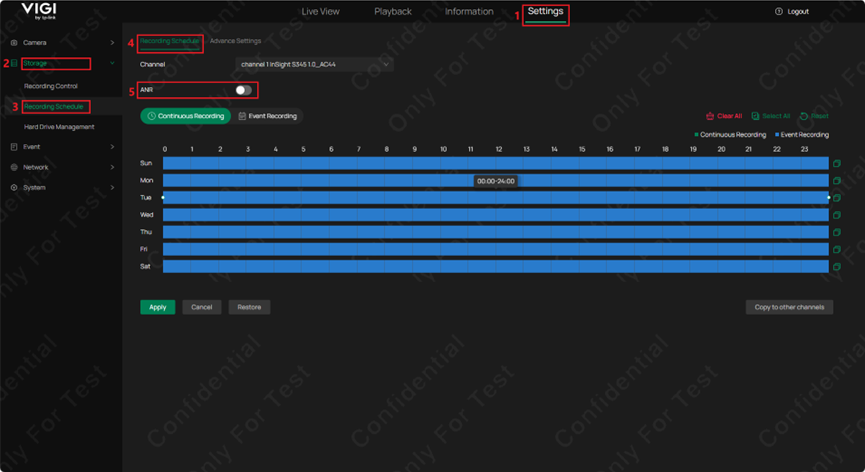Open the Settings tab
This screenshot has height=472, width=865.
pos(546,11)
